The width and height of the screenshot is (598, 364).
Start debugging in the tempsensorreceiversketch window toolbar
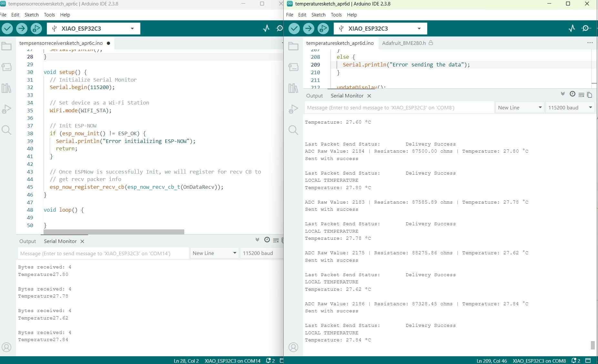[x=36, y=28]
